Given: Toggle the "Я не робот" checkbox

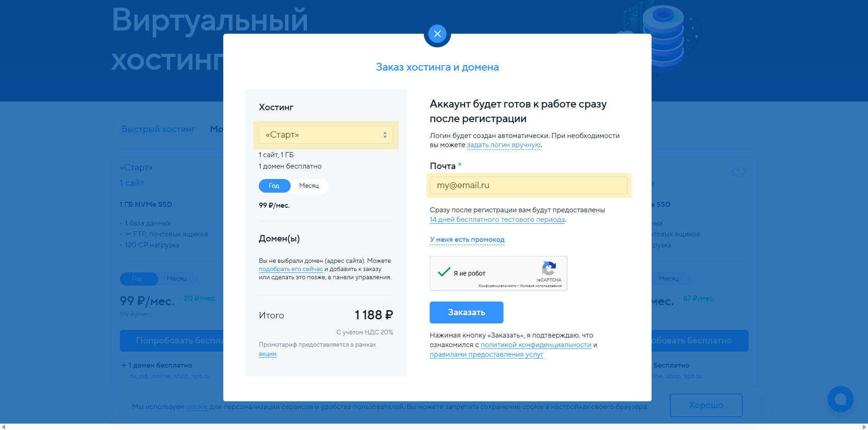Looking at the screenshot, I should pos(444,273).
